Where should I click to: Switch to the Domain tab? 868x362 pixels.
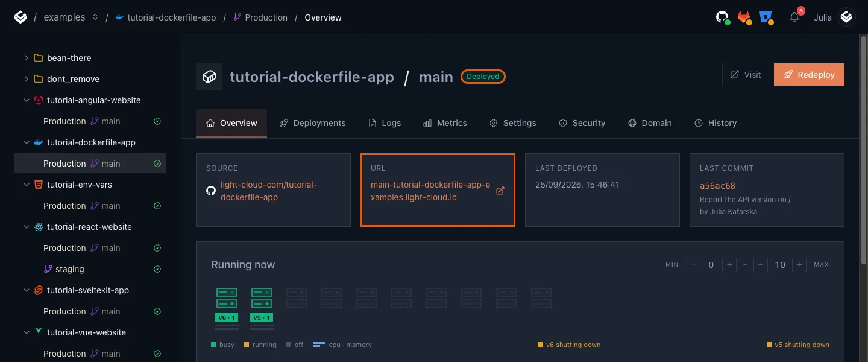click(650, 123)
